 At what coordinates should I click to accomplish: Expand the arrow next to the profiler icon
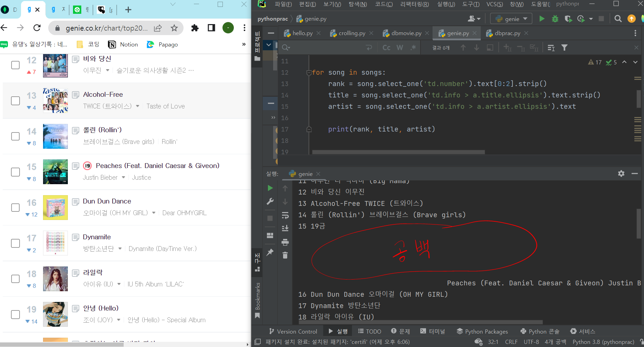591,19
